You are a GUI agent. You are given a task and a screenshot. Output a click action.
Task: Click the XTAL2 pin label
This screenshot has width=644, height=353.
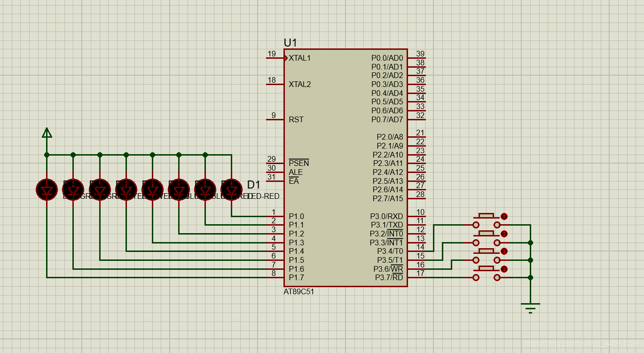coord(300,85)
